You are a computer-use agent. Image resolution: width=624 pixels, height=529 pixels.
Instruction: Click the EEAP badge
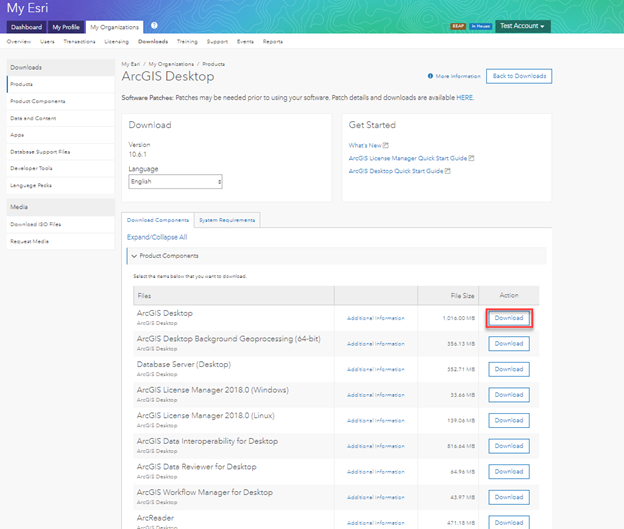[458, 26]
